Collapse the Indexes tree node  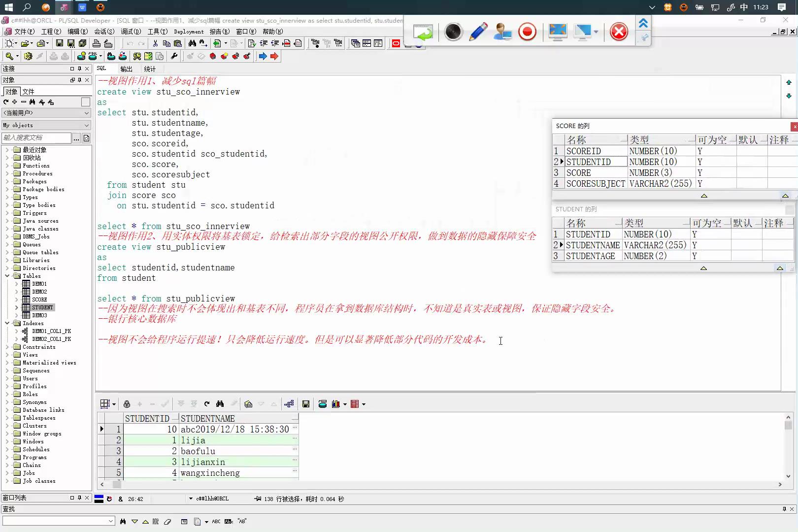point(7,323)
